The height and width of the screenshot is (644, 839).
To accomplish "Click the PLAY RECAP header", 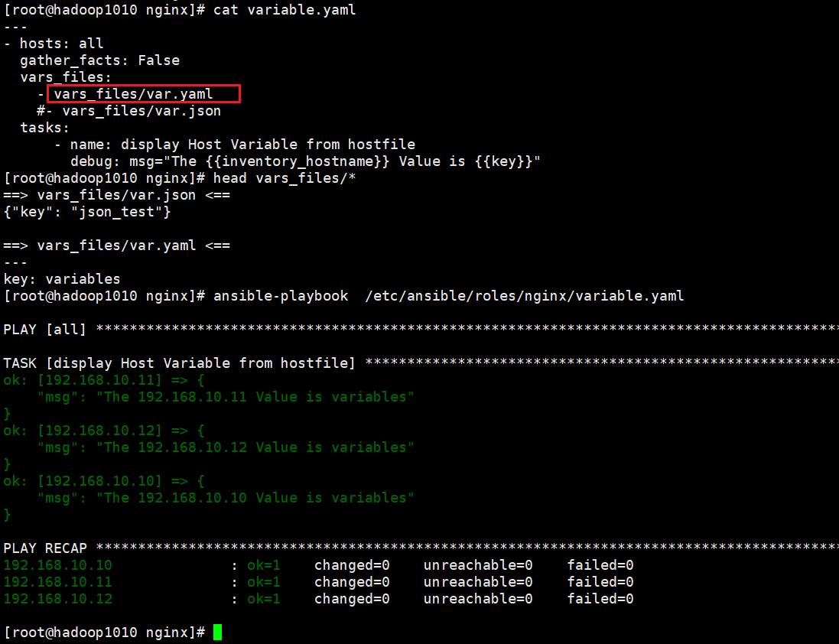I will [x=45, y=548].
